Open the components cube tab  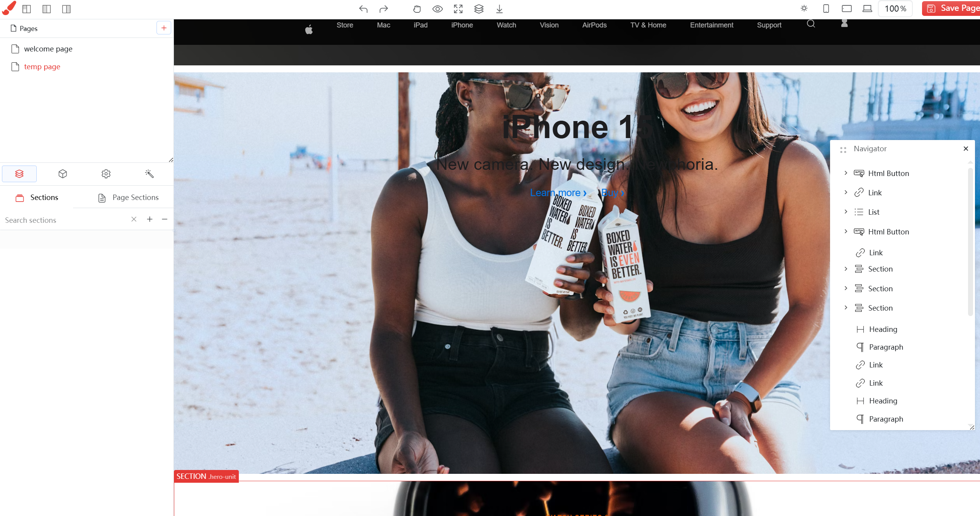[63, 174]
